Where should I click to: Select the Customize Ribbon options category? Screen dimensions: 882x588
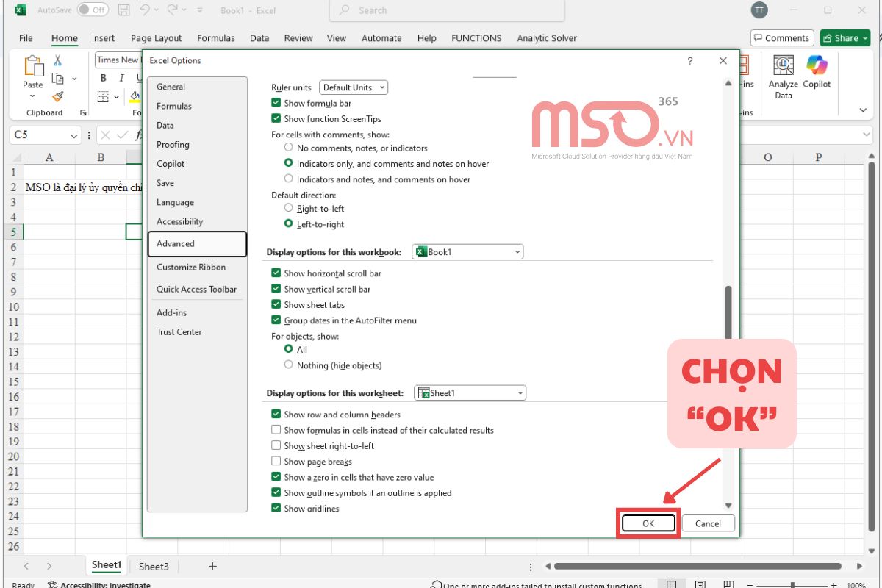197,267
